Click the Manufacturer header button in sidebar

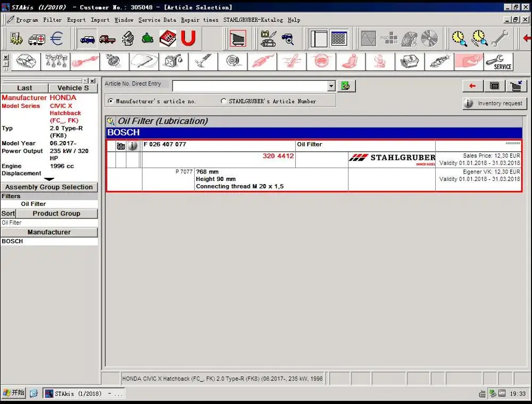(x=49, y=232)
